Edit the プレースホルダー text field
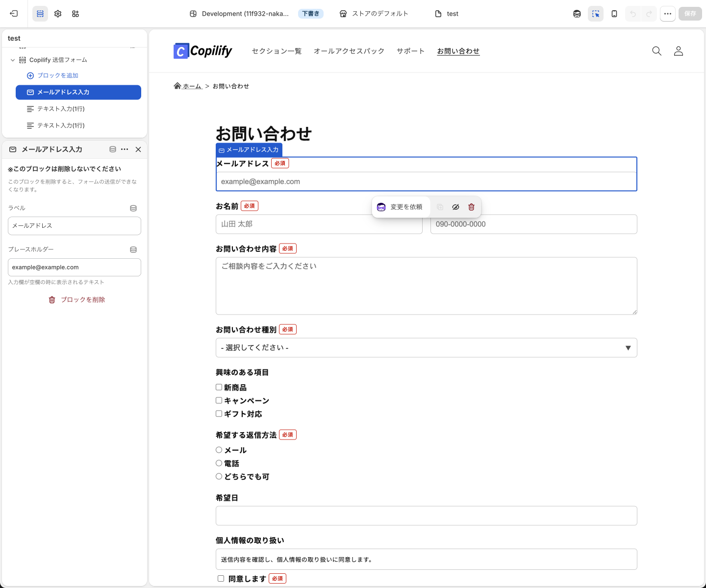 (75, 268)
